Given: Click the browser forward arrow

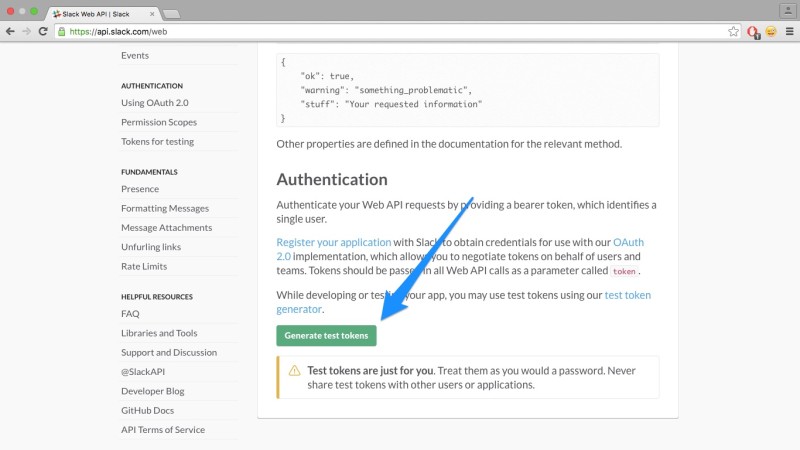Looking at the screenshot, I should point(27,32).
